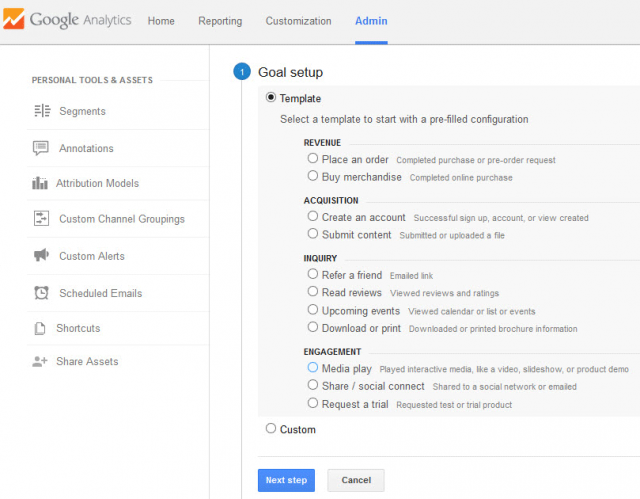Click the Cancel button
This screenshot has height=499, width=640.
356,480
